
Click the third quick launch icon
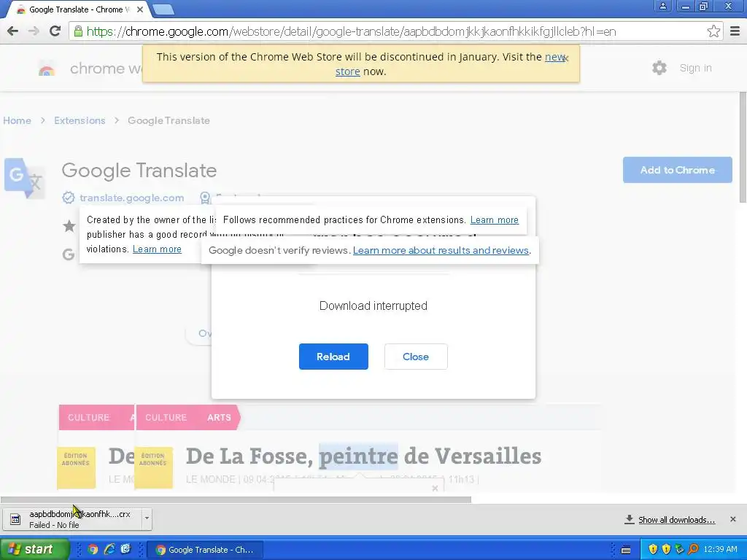[125, 550]
